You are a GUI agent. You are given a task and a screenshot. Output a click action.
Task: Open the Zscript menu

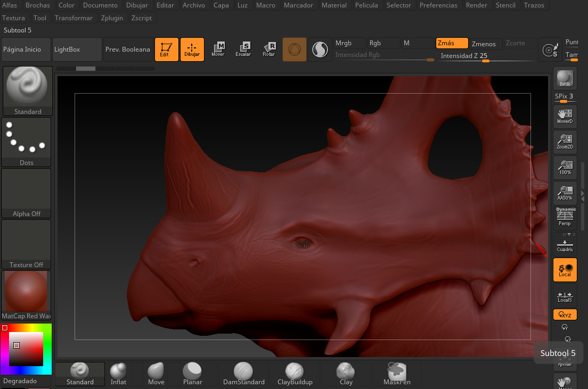coord(142,18)
